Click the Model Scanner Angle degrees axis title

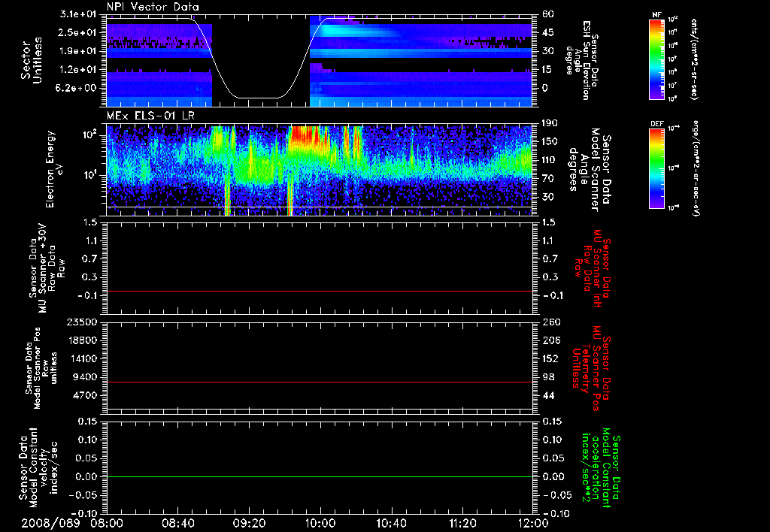590,169
